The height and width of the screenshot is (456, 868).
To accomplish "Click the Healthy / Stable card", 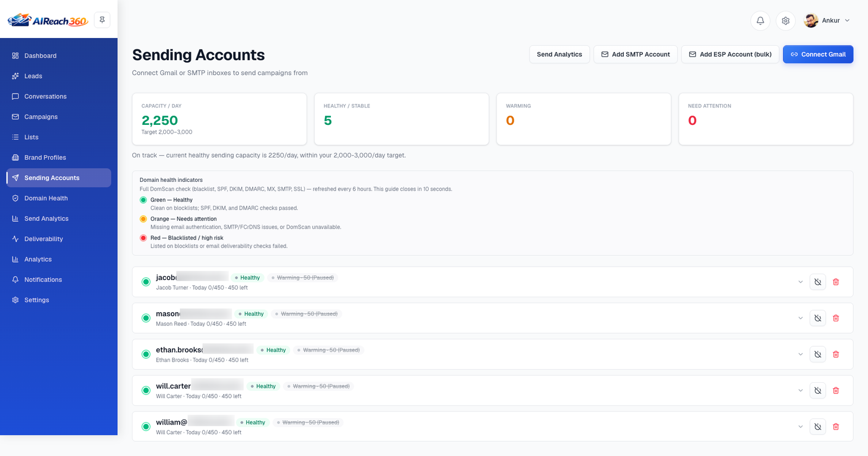I will 401,119.
